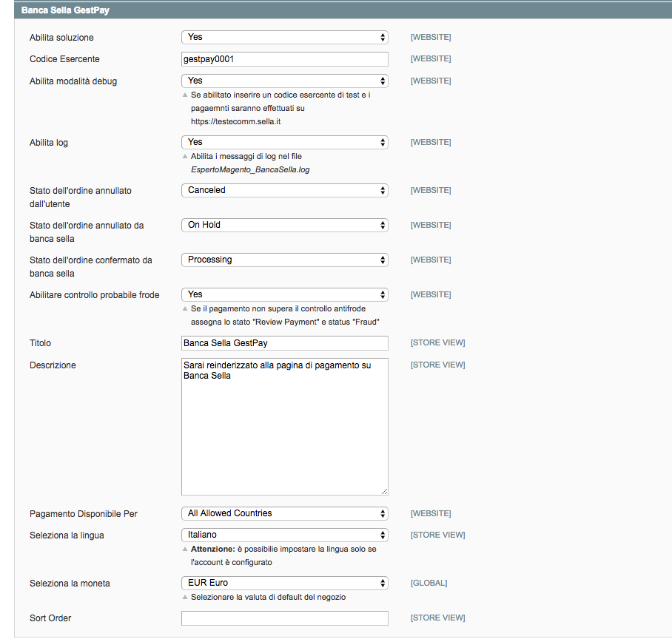The image size is (672, 639).
Task: Click the Codice Esercente field with gestpay0001
Action: coord(285,59)
